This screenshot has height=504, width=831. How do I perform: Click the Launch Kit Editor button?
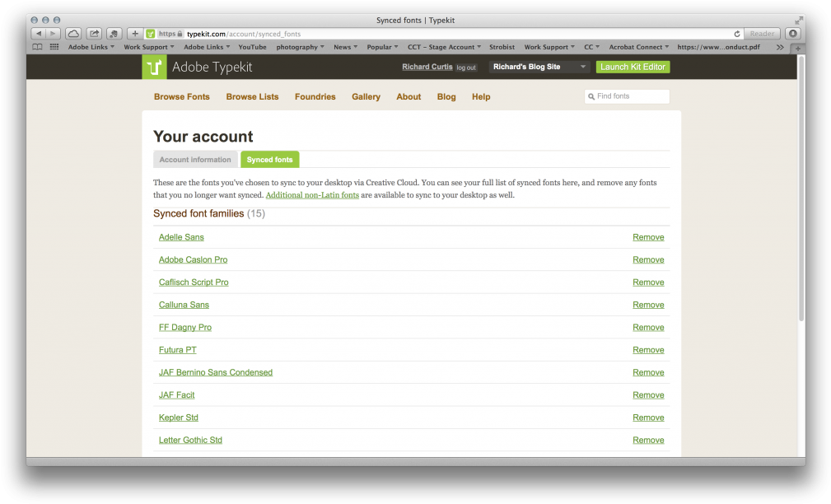pos(633,67)
